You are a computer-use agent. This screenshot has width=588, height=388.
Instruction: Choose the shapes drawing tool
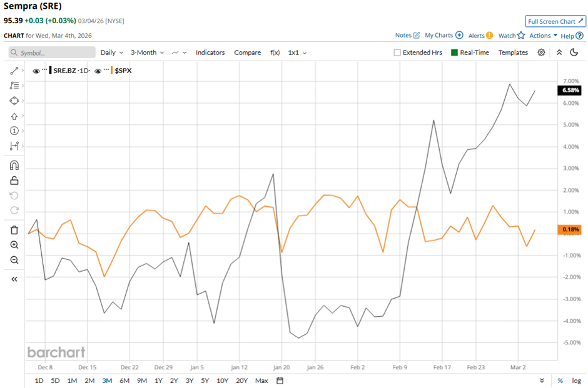[14, 101]
